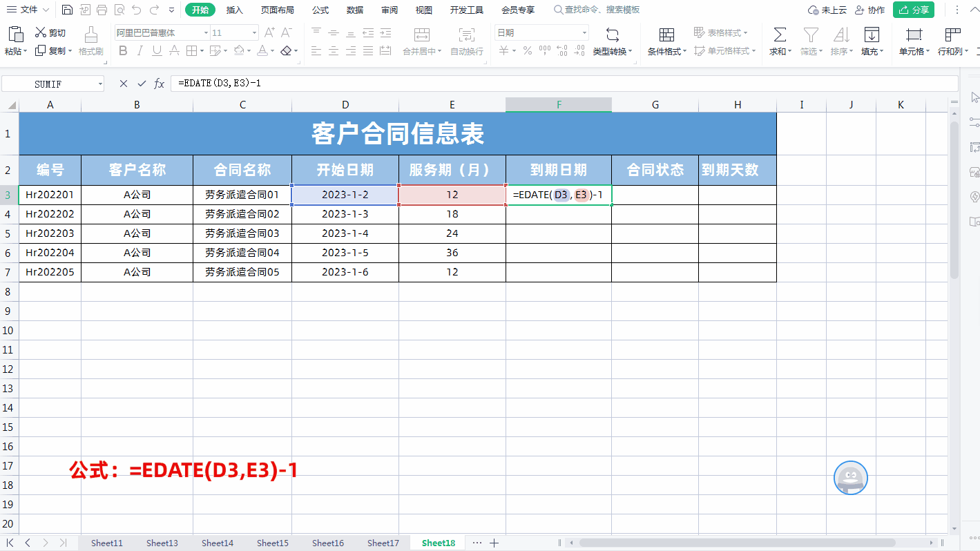
Task: Click the Save icon in quick access toolbar
Action: pos(67,10)
